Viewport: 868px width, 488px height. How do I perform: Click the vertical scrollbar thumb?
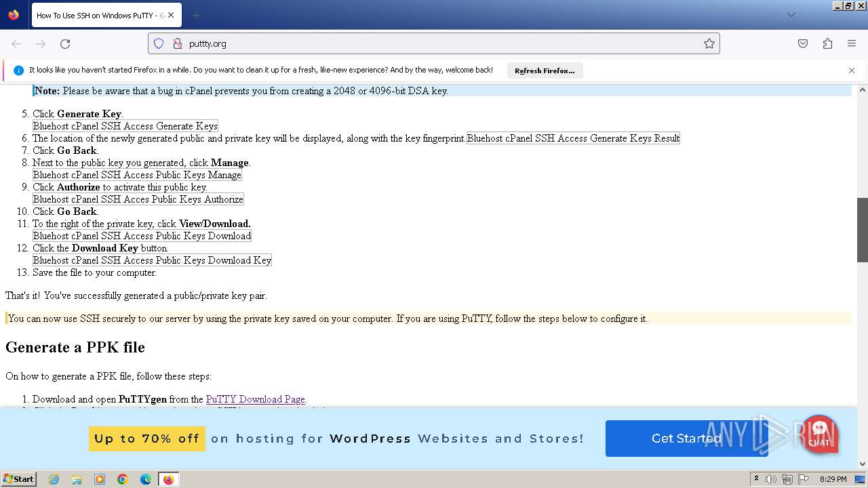pos(863,230)
